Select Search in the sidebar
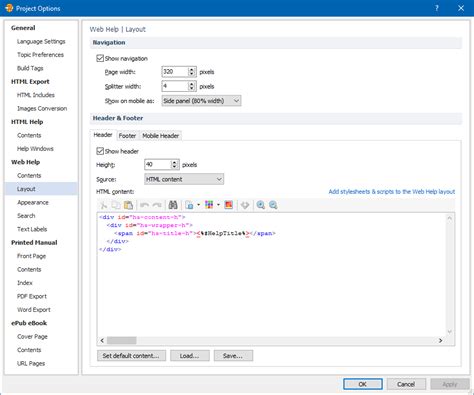474x395 pixels. [26, 216]
